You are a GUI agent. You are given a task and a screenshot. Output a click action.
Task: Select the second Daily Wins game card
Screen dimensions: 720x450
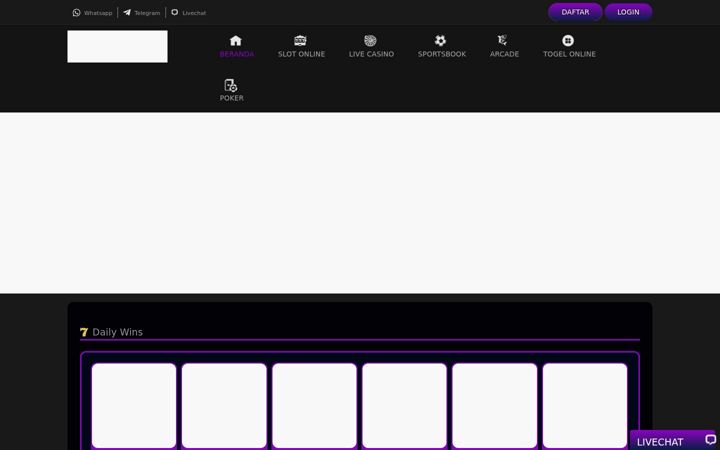coord(224,405)
